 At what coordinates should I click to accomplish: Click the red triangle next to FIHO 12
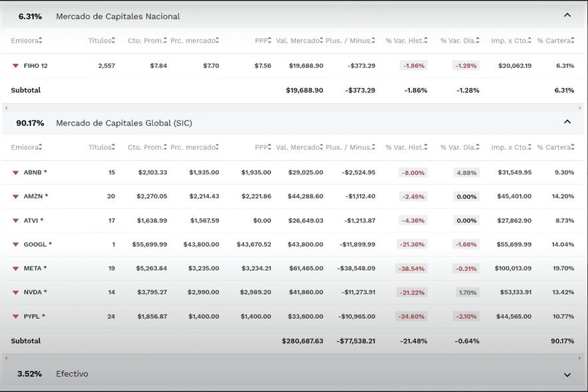(15, 66)
